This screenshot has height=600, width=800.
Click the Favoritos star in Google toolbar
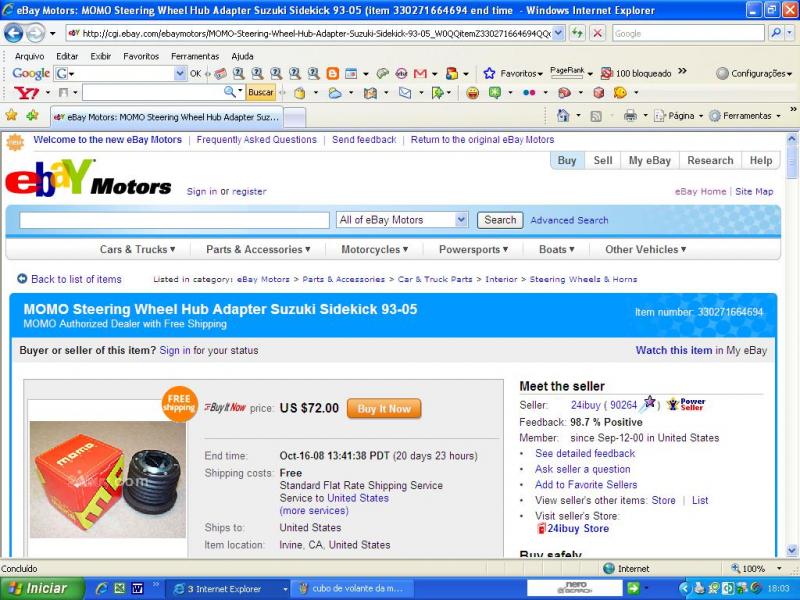pos(489,73)
